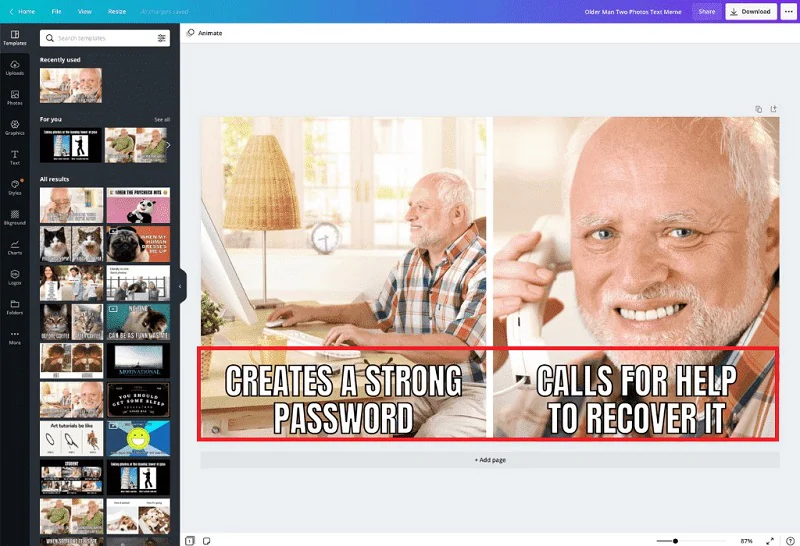Click See all for For you templates
800x546 pixels.
[162, 119]
